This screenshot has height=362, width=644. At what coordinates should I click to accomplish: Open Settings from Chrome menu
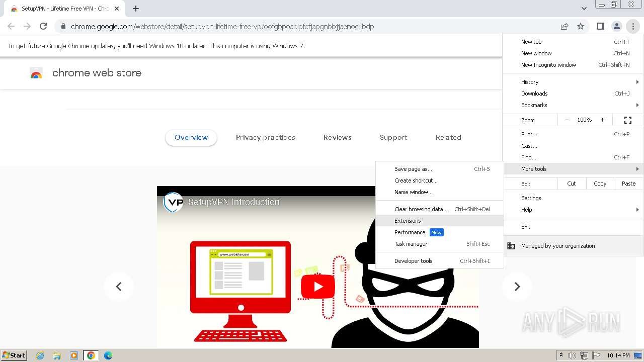(573, 198)
